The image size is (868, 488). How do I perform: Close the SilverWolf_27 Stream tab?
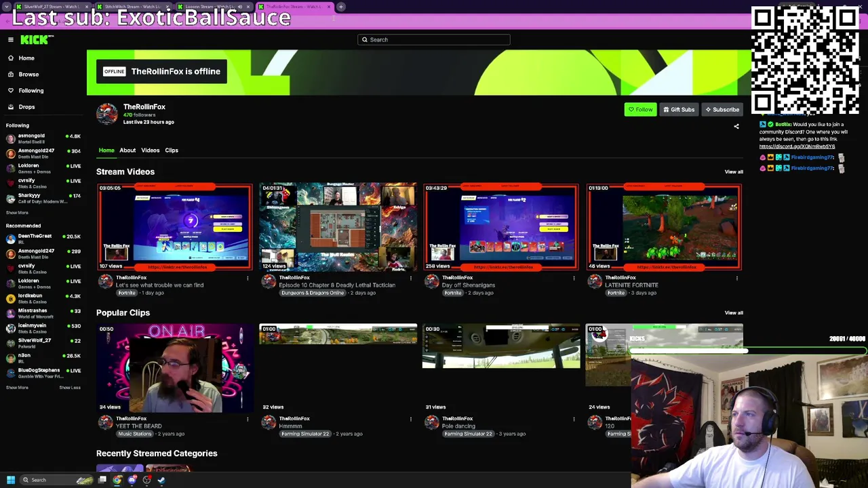(87, 7)
